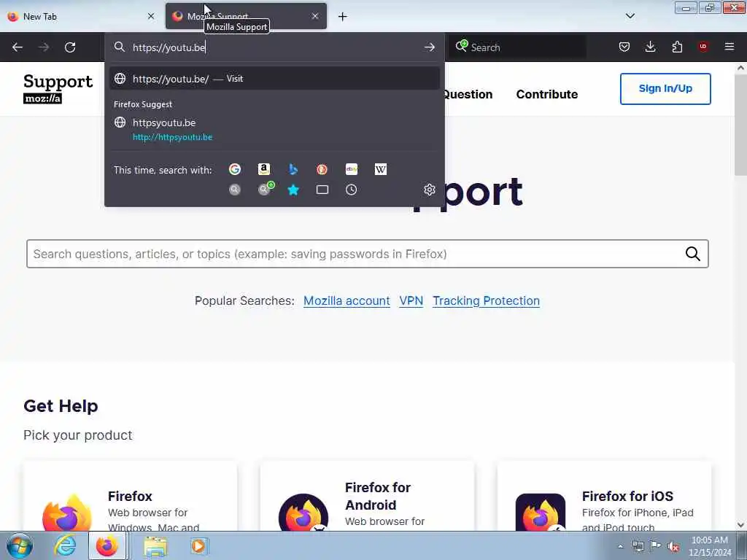Open the uBlock Origin extension icon
Screen dimensions: 747x560
703,47
